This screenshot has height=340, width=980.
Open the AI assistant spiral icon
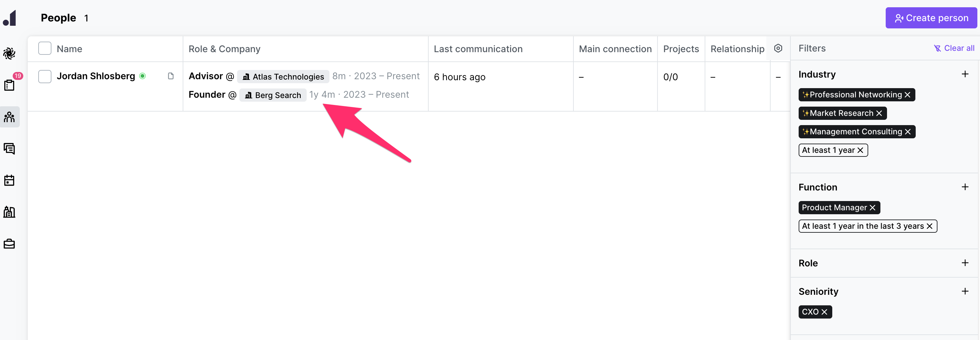pos(10,53)
